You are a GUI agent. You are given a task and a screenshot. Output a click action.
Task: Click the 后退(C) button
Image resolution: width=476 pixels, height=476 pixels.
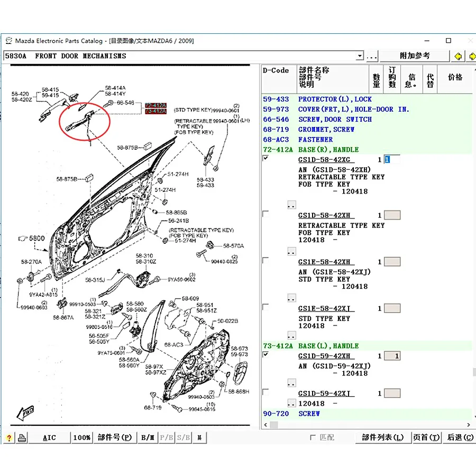tap(460, 437)
